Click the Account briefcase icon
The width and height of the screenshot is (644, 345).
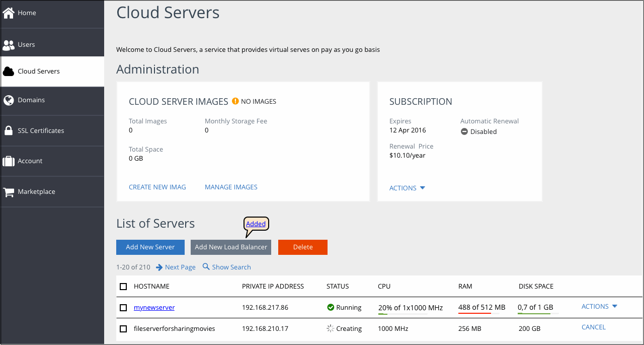9,161
